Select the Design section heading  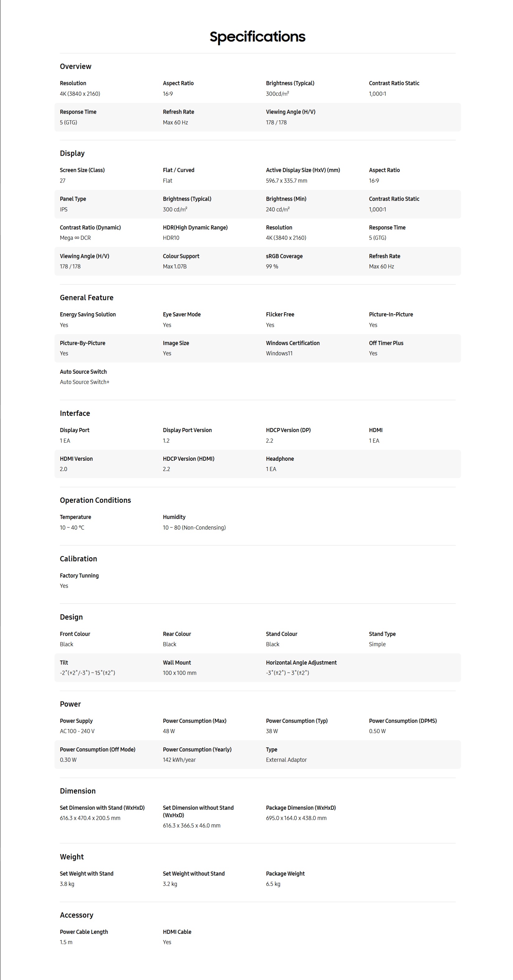(x=71, y=617)
